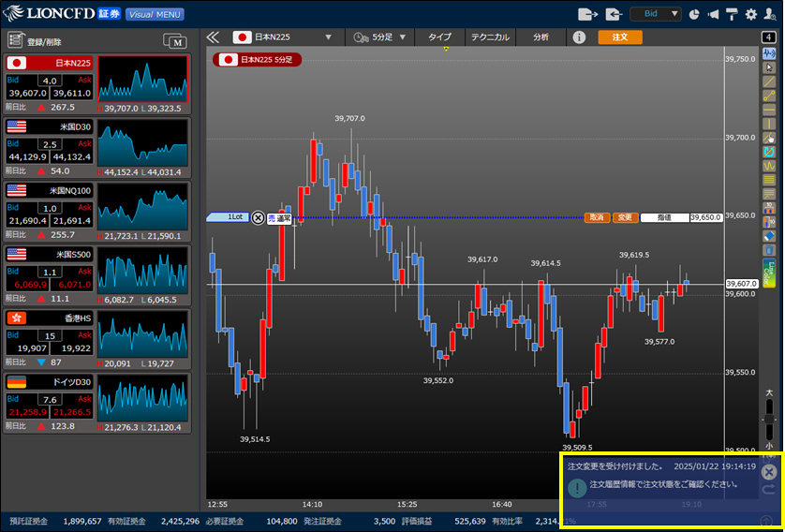The width and height of the screenshot is (785, 532).
Task: Open the 5分足 timeframe dropdown
Action: click(x=381, y=37)
